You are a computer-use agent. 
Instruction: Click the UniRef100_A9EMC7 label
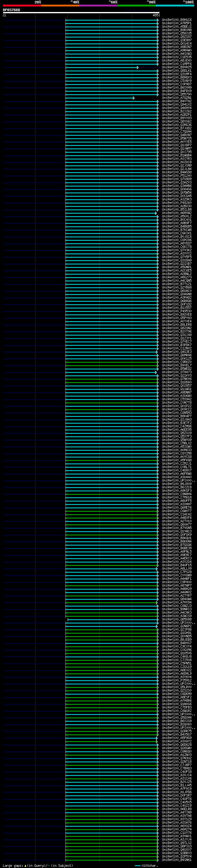176,555
